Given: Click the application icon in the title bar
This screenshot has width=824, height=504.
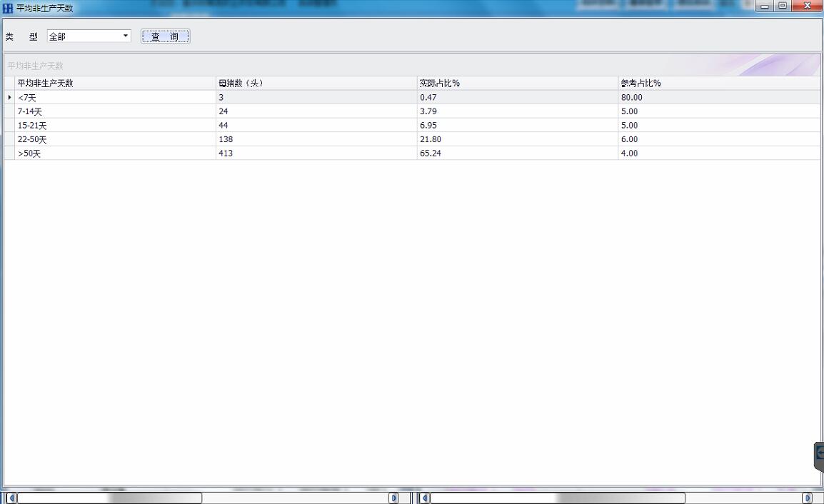Looking at the screenshot, I should point(7,8).
